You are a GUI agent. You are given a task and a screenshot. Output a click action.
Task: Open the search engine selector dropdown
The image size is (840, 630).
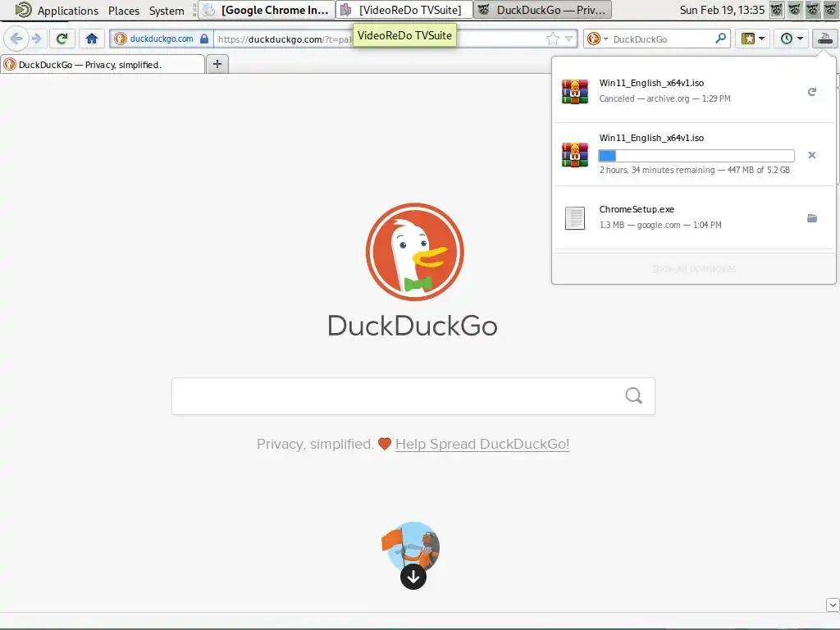pos(597,39)
